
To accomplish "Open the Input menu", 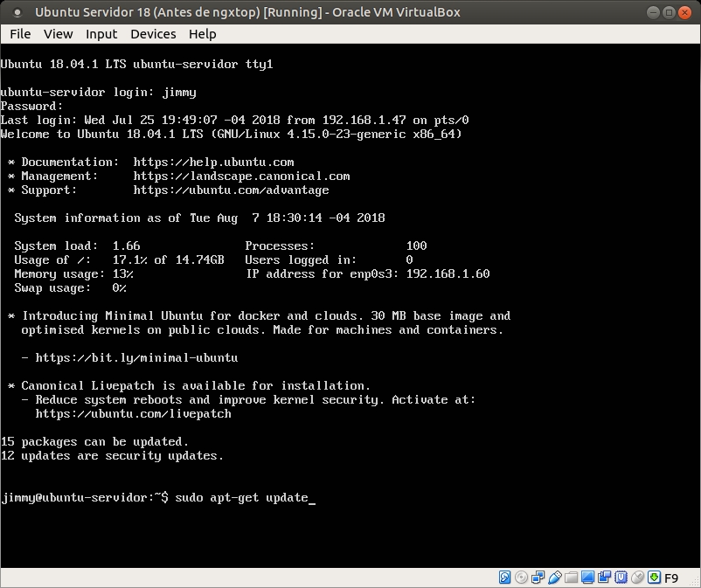I will pyautogui.click(x=101, y=33).
